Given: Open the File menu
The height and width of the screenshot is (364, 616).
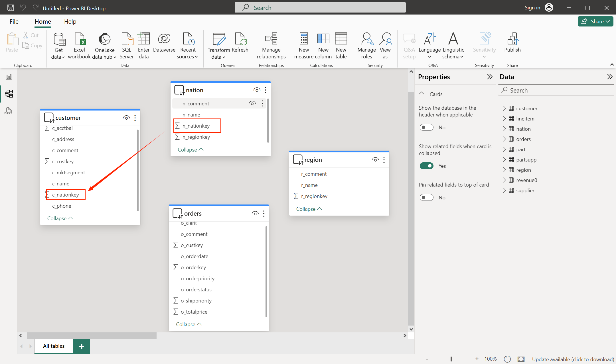Looking at the screenshot, I should pyautogui.click(x=14, y=21).
